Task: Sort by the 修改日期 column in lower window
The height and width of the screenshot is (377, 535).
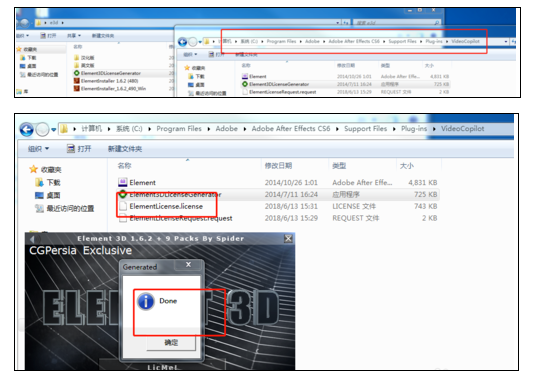Action: pyautogui.click(x=278, y=166)
